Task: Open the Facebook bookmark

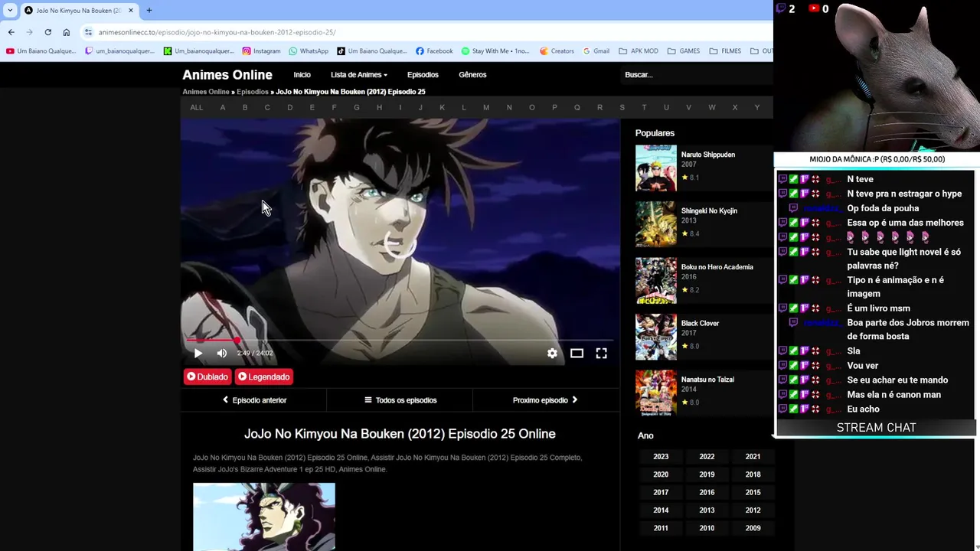Action: (x=434, y=51)
